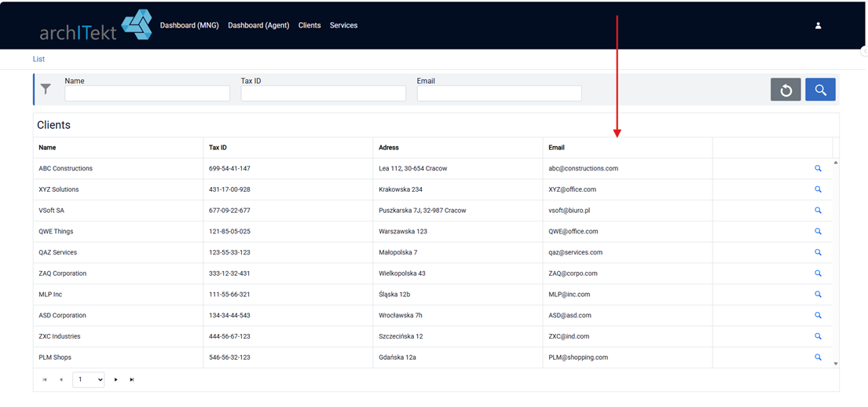Click the filter funnel icon

46,89
